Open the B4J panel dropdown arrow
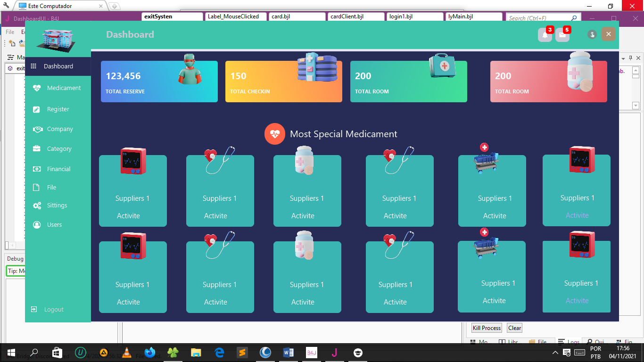Image resolution: width=644 pixels, height=362 pixels. [x=623, y=58]
